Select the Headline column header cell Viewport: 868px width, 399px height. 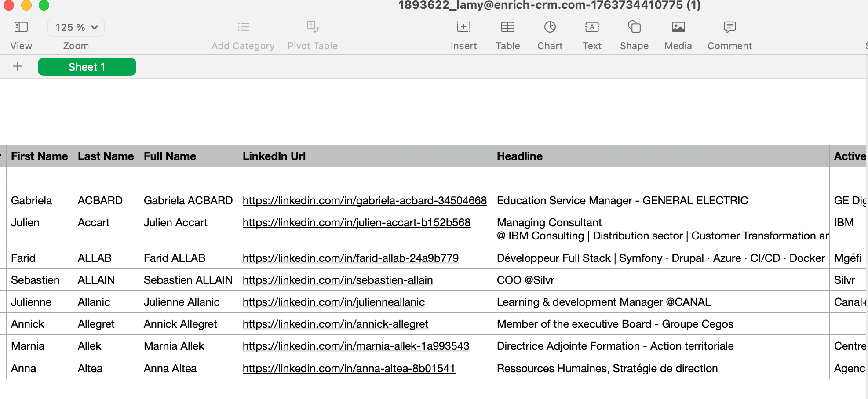click(x=660, y=156)
